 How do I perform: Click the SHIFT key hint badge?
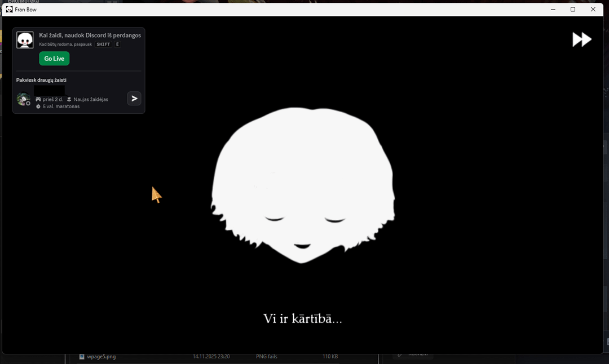(x=103, y=45)
